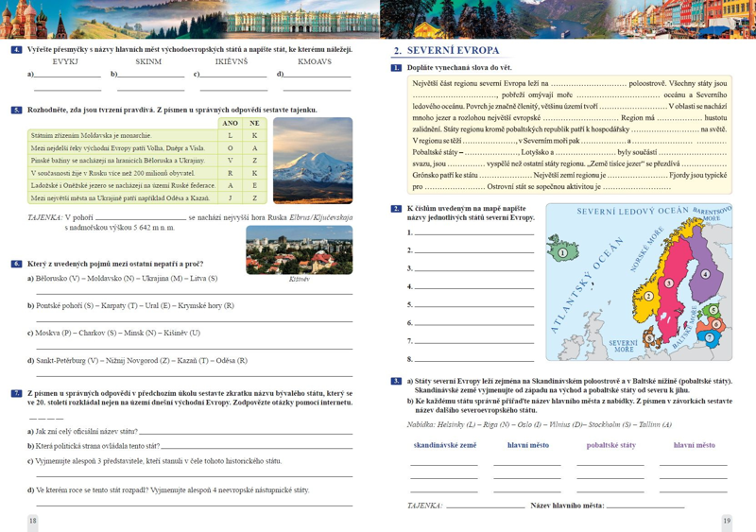Image resolution: width=756 pixels, height=532 pixels.
Task: Select ANO letter L for Moldavsko statement
Action: pyautogui.click(x=230, y=135)
